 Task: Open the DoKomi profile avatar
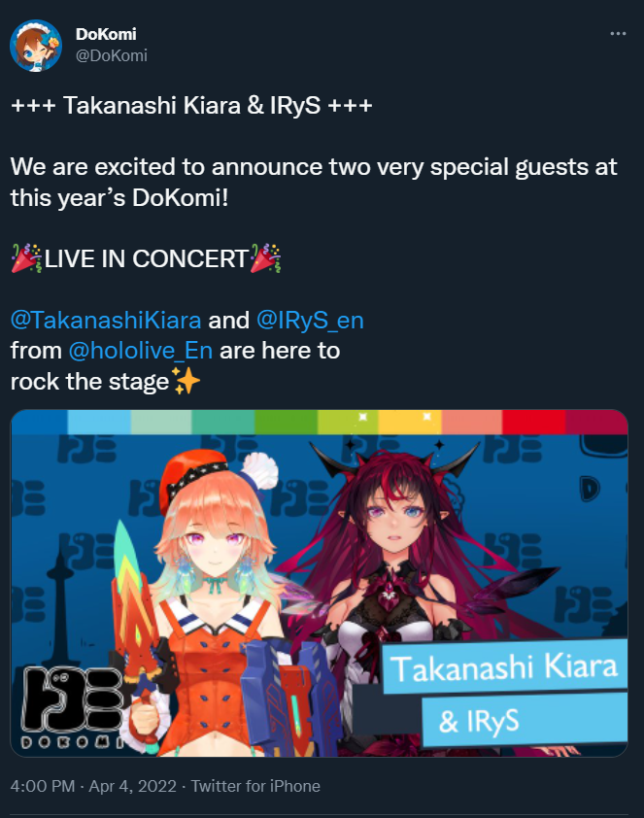tap(36, 46)
